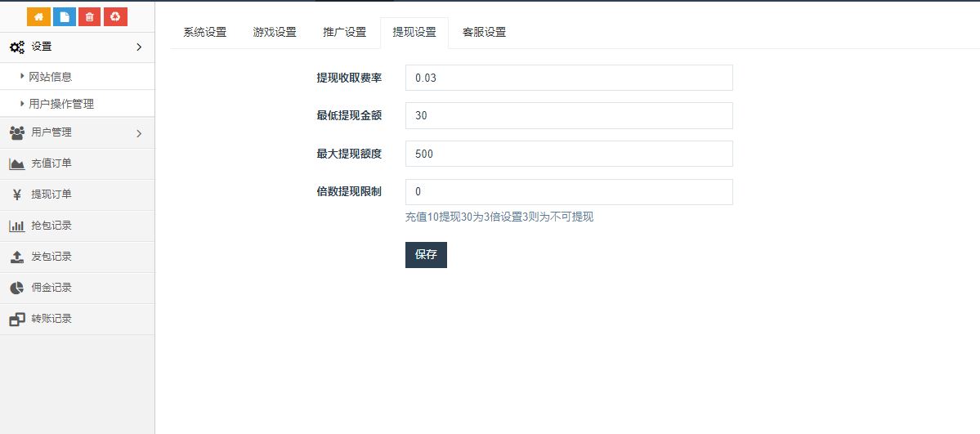The height and width of the screenshot is (434, 980).
Task: Expand the 用户管理 menu chevron
Action: point(140,133)
